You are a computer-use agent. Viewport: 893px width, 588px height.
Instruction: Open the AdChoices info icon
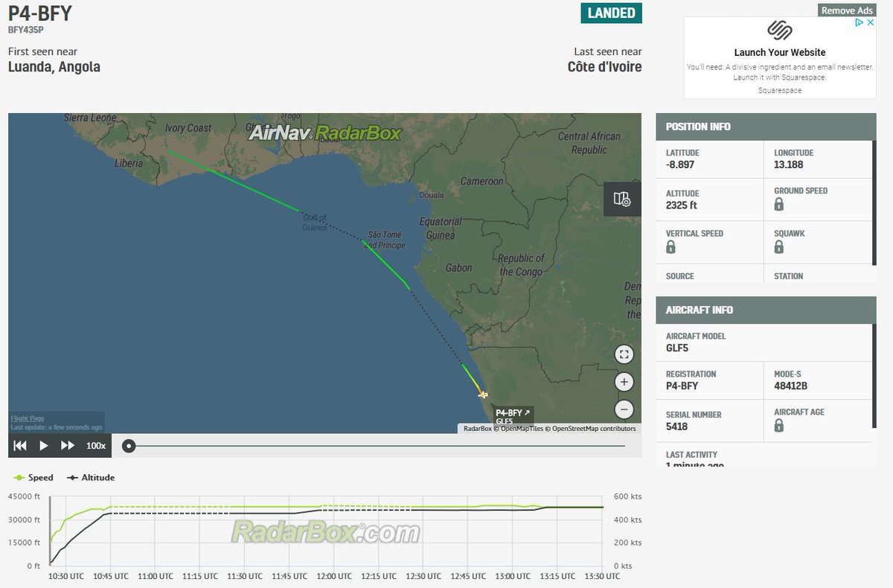(x=860, y=22)
